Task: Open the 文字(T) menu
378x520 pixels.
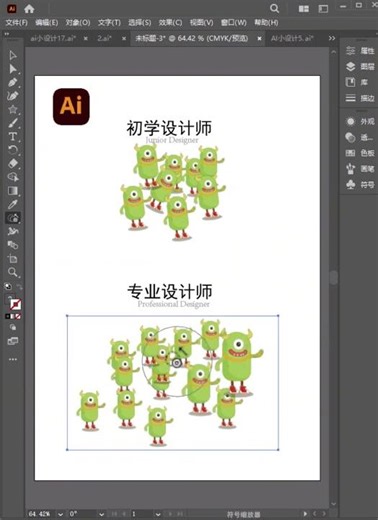Action: pyautogui.click(x=109, y=23)
